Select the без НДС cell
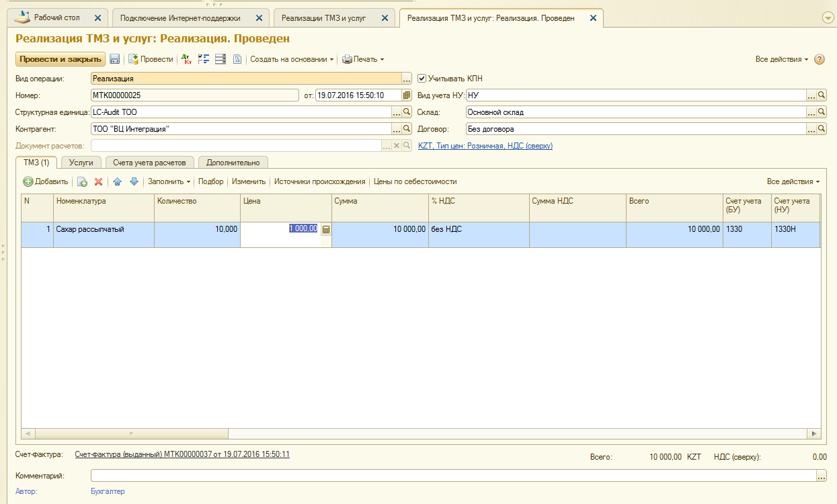Screen dimensions: 837x504 coord(479,235)
